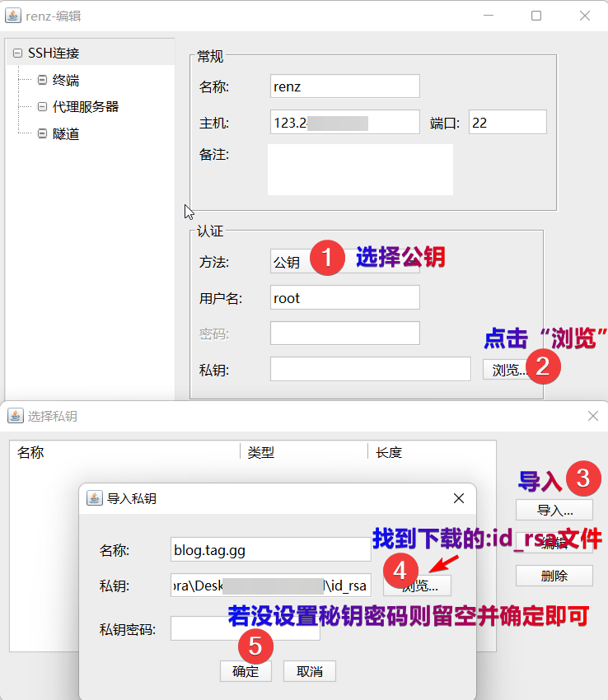Viewport: 608px width, 700px height.
Task: Click the 隧道 node icon
Action: click(x=43, y=134)
